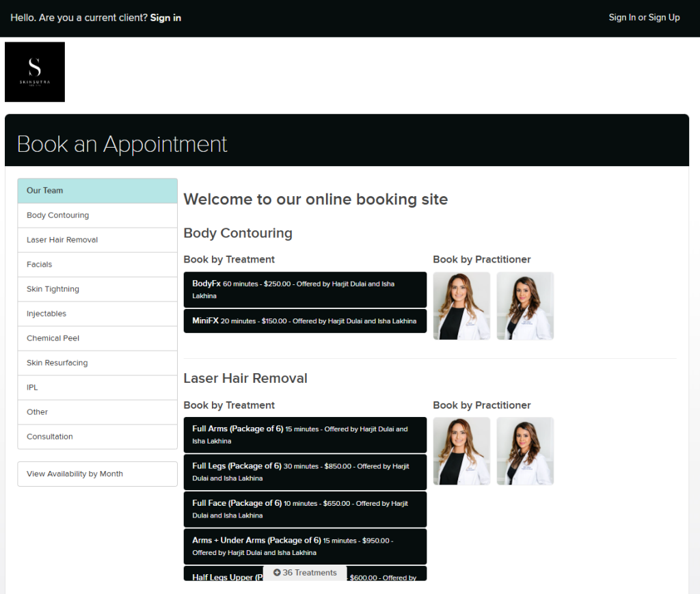700x594 pixels.
Task: Book the MiniFX 20 minutes treatment
Action: pyautogui.click(x=305, y=321)
